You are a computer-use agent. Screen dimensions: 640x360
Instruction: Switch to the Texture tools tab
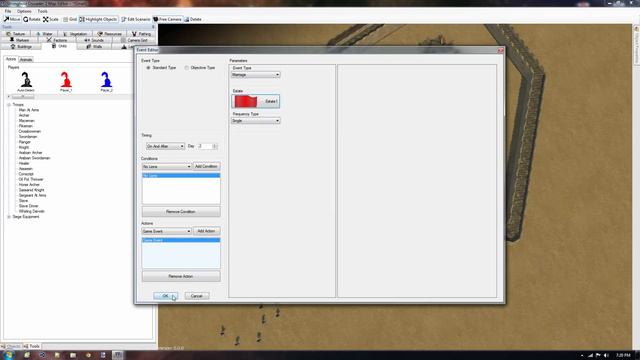click(16, 34)
